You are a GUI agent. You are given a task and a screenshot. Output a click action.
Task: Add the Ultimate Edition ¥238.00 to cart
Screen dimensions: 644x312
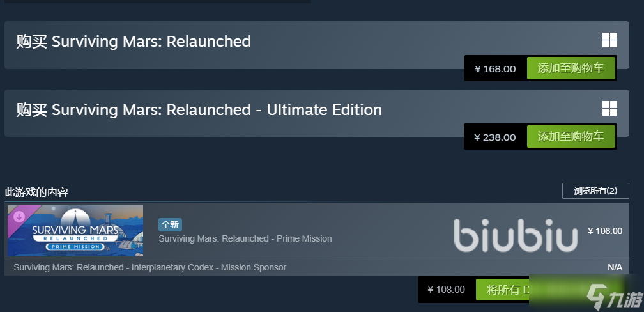click(x=571, y=136)
